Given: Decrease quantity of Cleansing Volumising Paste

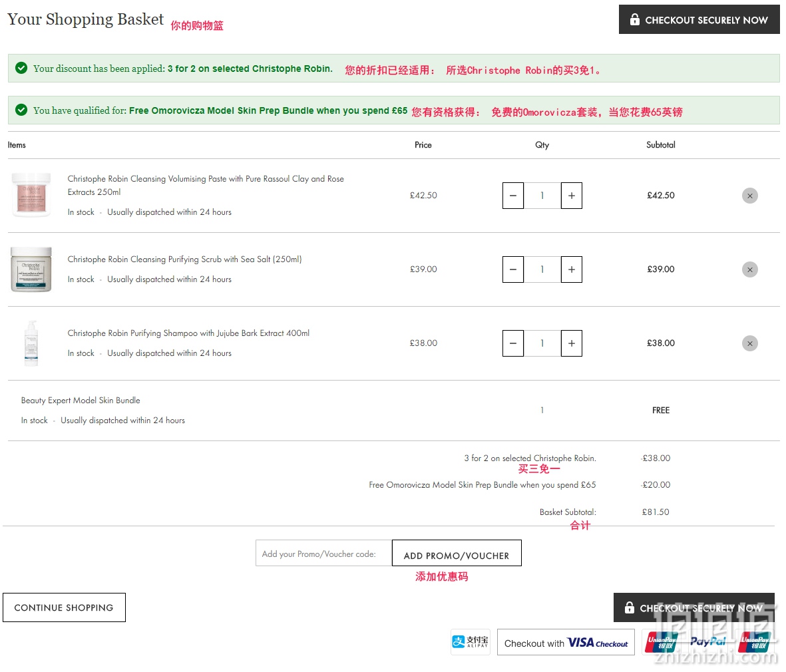Looking at the screenshot, I should 513,196.
